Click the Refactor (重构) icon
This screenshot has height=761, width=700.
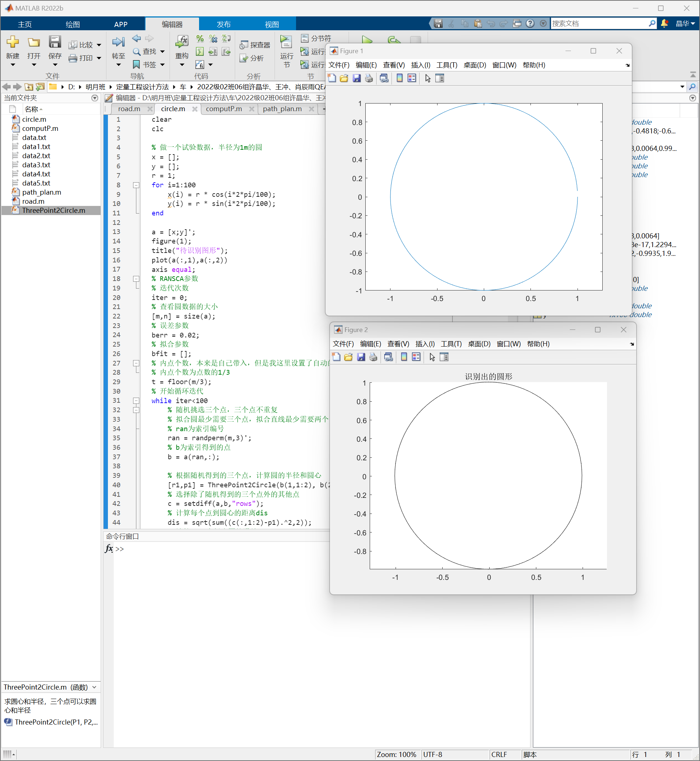point(182,42)
